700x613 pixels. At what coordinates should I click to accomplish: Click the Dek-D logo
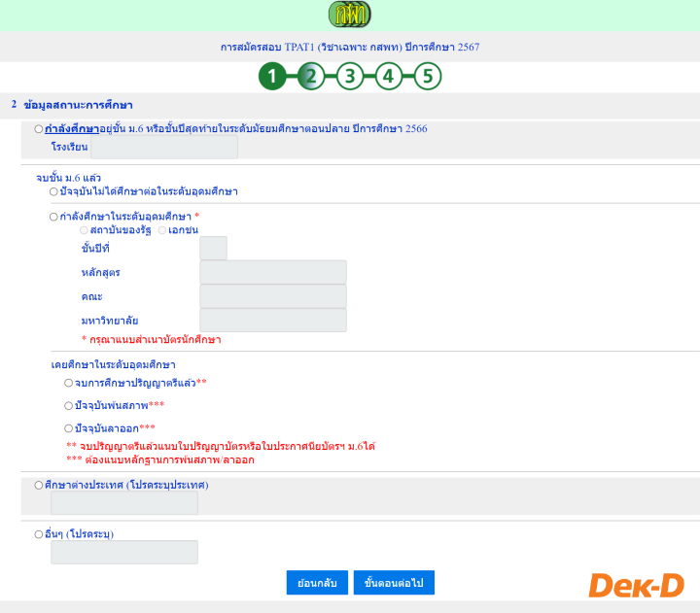pyautogui.click(x=636, y=585)
